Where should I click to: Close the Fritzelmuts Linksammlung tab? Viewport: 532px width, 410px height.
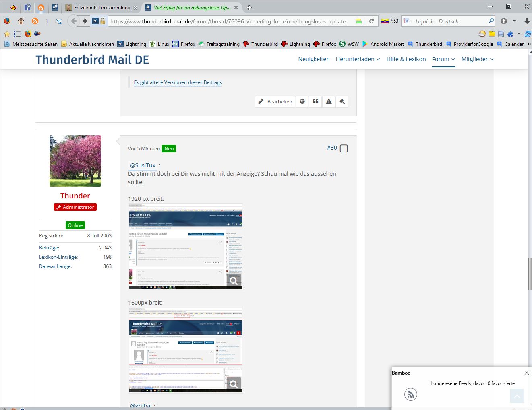tap(135, 8)
